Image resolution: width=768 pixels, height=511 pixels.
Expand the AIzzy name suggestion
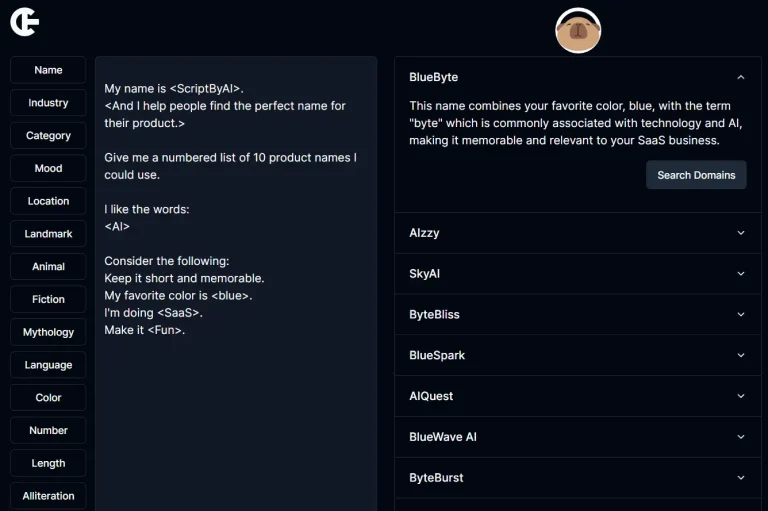pyautogui.click(x=740, y=233)
